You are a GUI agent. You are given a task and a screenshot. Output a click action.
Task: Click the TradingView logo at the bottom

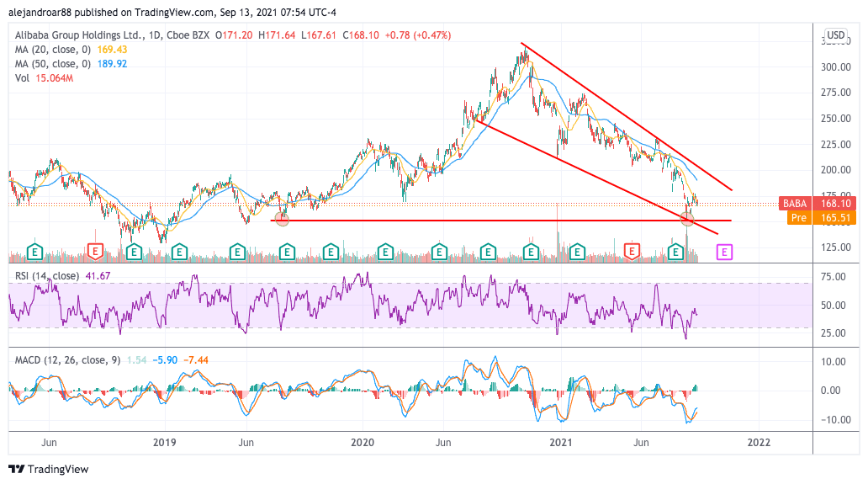coord(49,469)
